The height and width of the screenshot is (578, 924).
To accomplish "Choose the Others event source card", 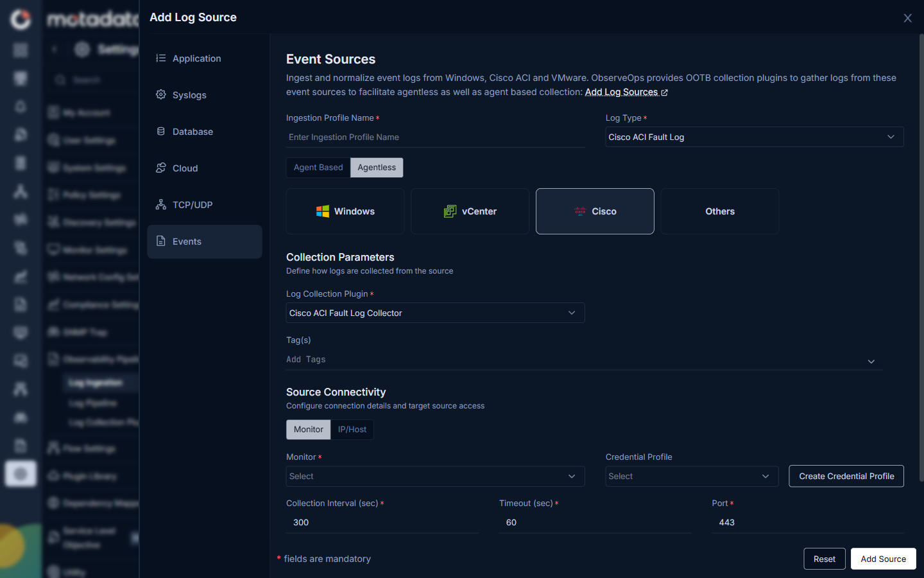I will (720, 211).
